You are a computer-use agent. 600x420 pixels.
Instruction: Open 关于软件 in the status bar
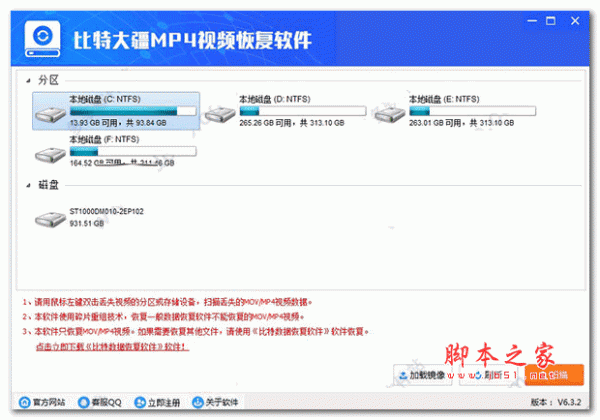coord(215,402)
